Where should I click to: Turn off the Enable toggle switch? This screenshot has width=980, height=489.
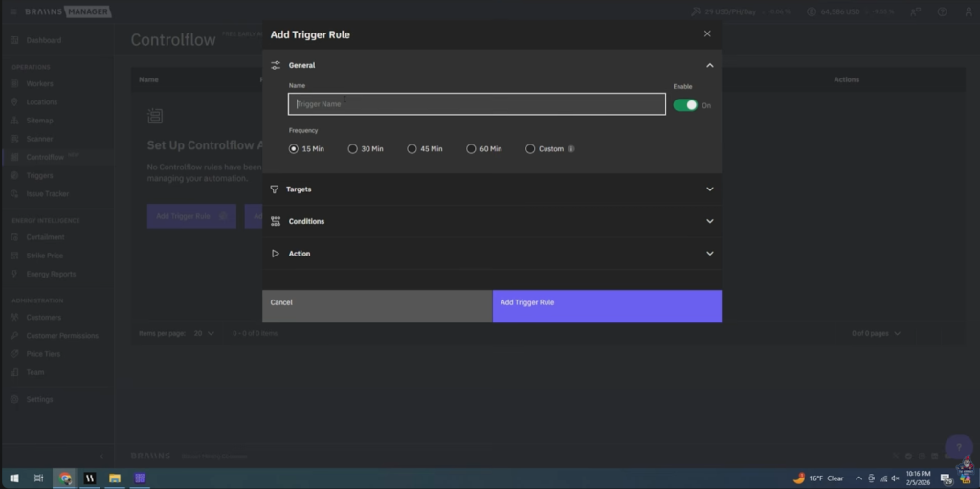(x=685, y=105)
